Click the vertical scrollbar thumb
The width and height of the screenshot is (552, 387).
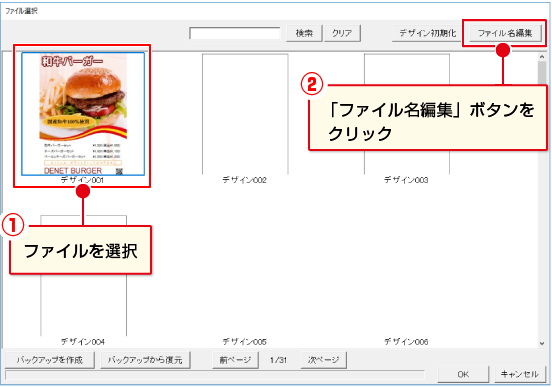[542, 73]
